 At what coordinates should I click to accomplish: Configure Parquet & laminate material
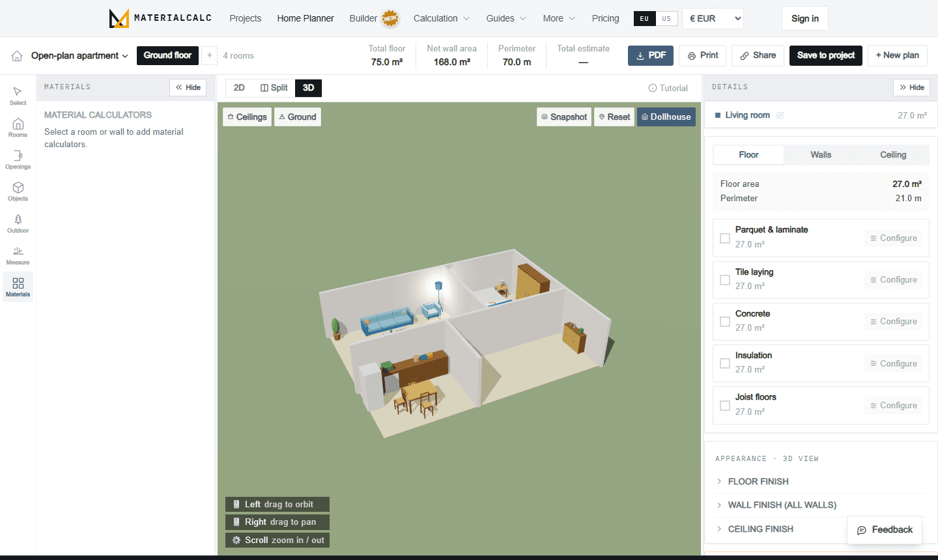tap(894, 238)
